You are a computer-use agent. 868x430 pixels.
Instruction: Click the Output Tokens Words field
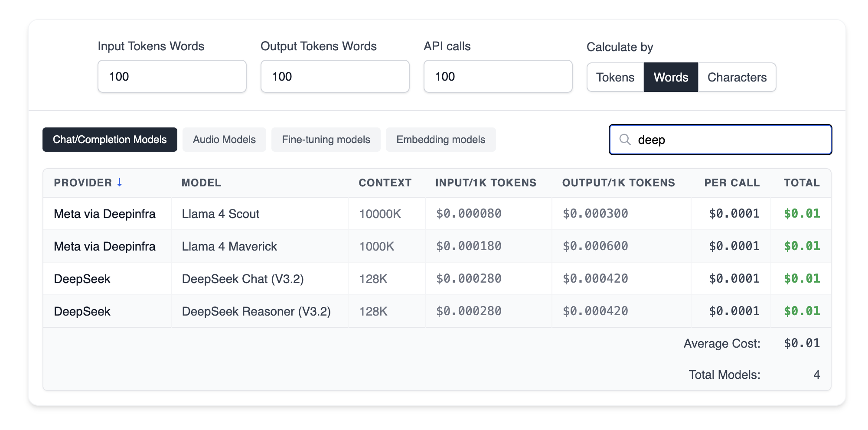tap(335, 76)
